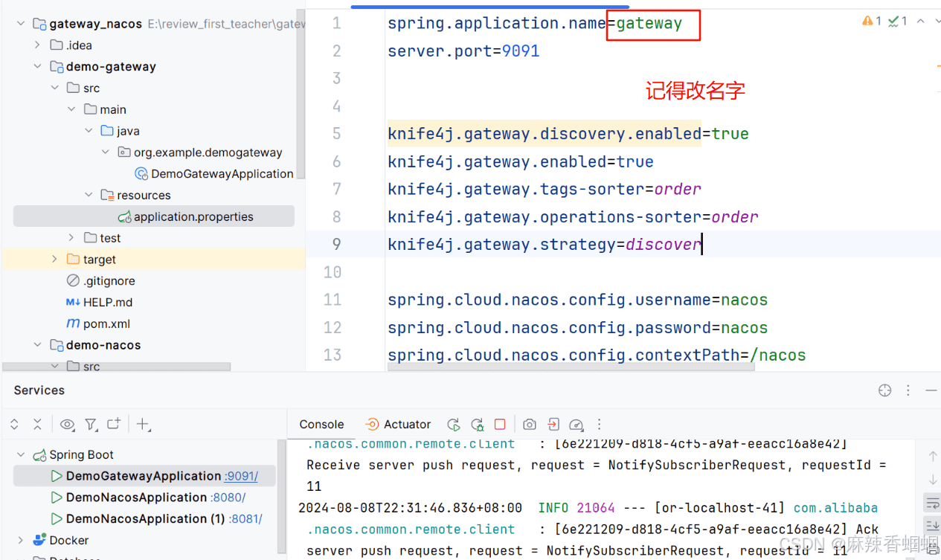Click the Services panel title
This screenshot has width=941, height=560.
[x=39, y=390]
